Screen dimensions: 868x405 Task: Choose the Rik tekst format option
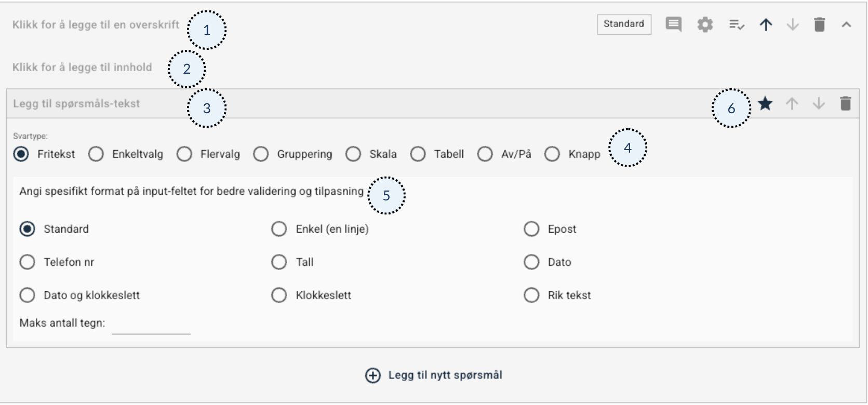pos(531,295)
